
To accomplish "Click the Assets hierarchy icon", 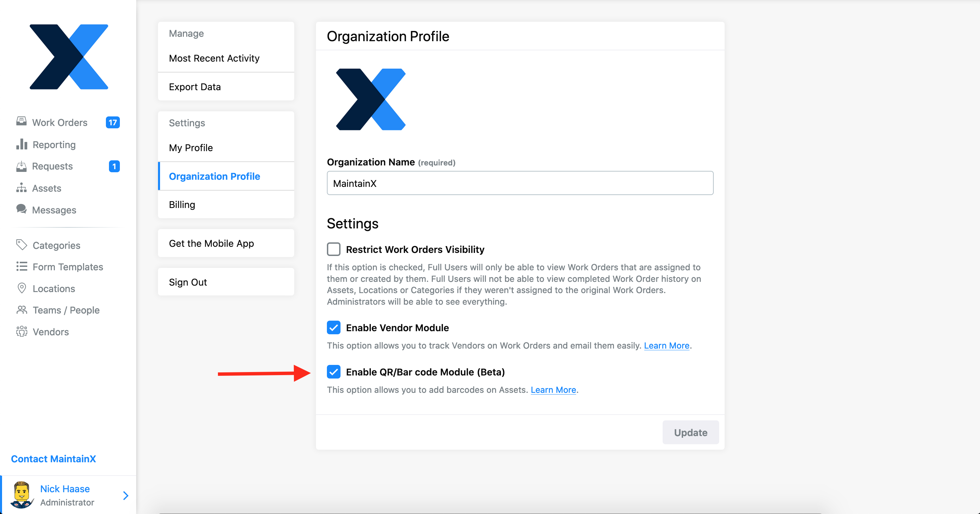I will [21, 188].
